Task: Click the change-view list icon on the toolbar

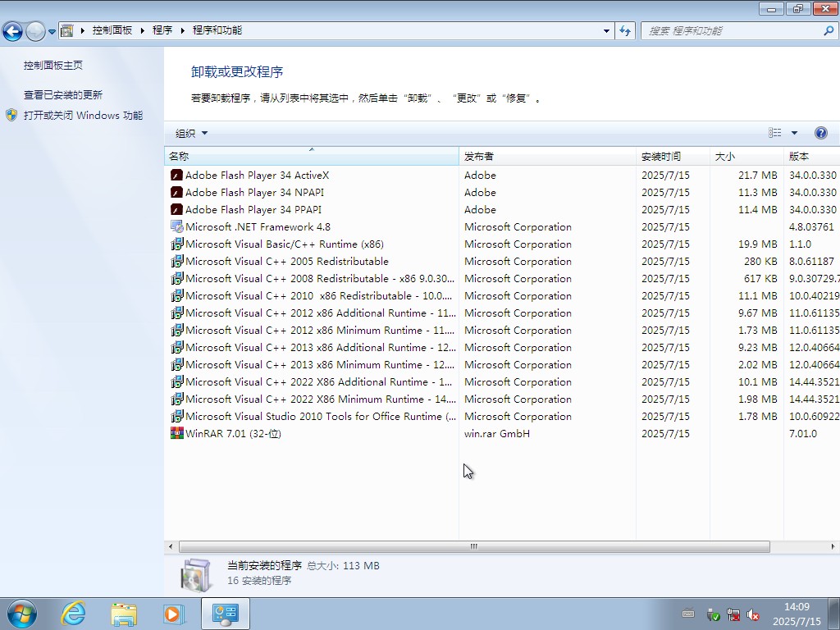Action: point(775,132)
